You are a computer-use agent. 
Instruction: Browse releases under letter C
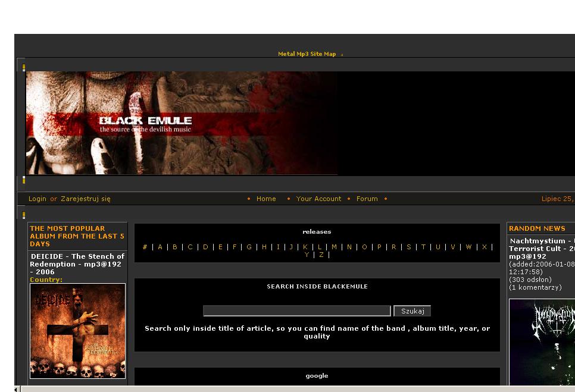point(190,247)
